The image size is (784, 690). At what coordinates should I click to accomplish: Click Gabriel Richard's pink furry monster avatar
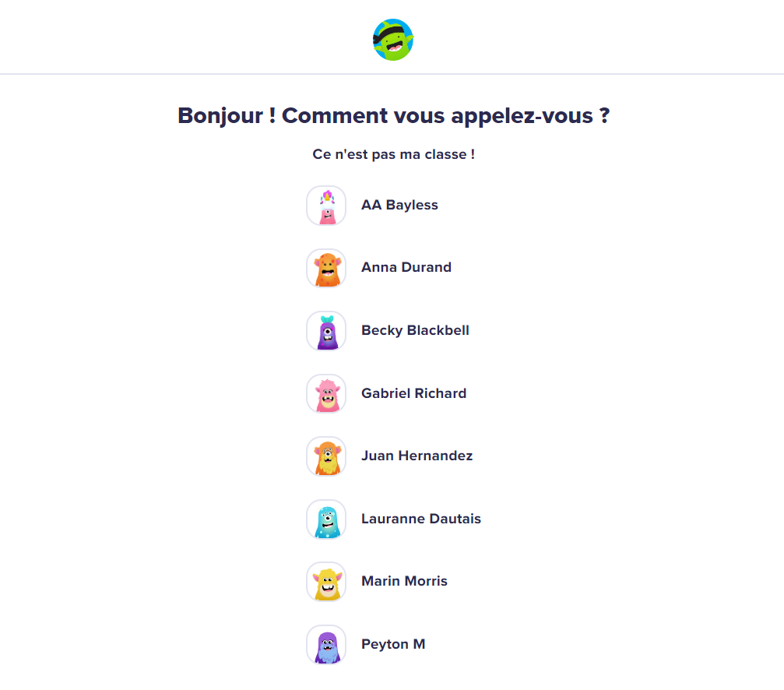(x=326, y=394)
